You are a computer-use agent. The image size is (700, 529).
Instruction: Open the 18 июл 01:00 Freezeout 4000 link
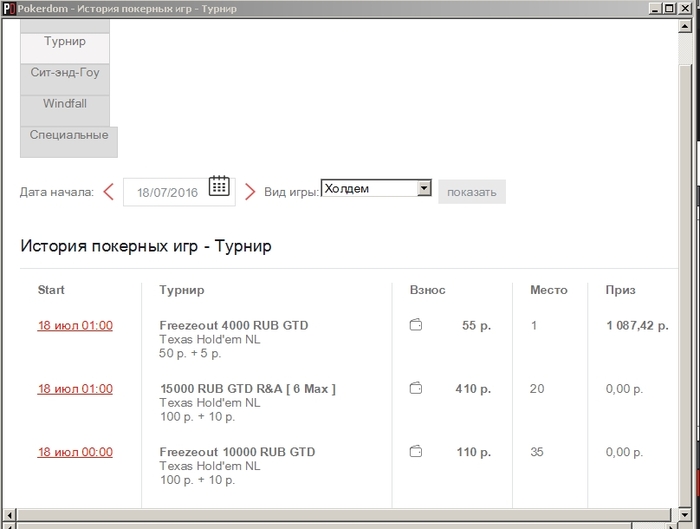click(75, 325)
